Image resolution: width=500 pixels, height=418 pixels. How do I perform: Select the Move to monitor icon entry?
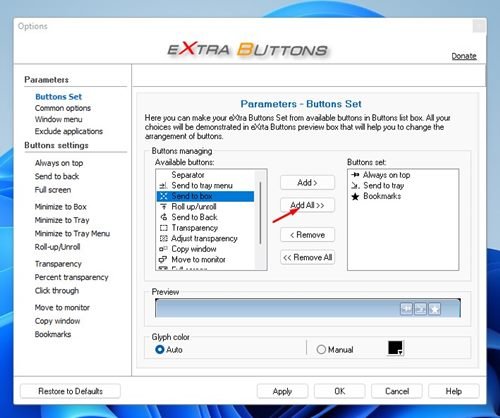[x=163, y=259]
